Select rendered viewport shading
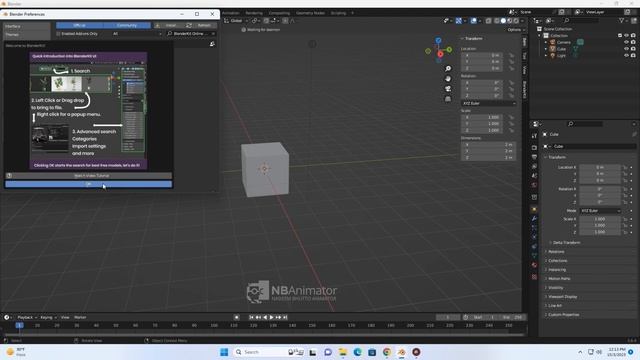The width and height of the screenshot is (640, 360). (516, 20)
